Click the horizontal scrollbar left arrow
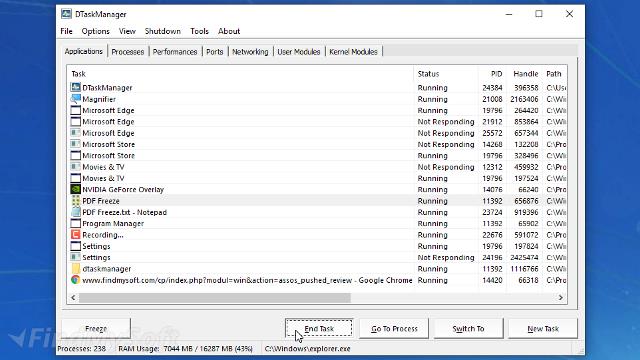This screenshot has height=360, width=640. pos(73,298)
